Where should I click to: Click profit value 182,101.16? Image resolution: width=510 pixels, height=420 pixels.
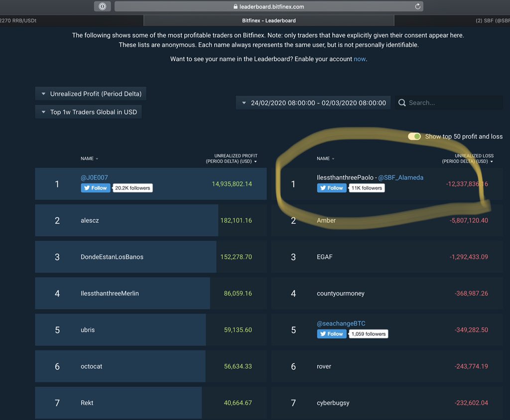(236, 220)
